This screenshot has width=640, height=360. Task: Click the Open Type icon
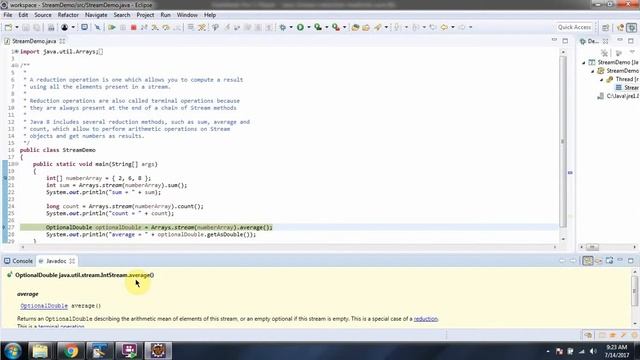click(356, 27)
